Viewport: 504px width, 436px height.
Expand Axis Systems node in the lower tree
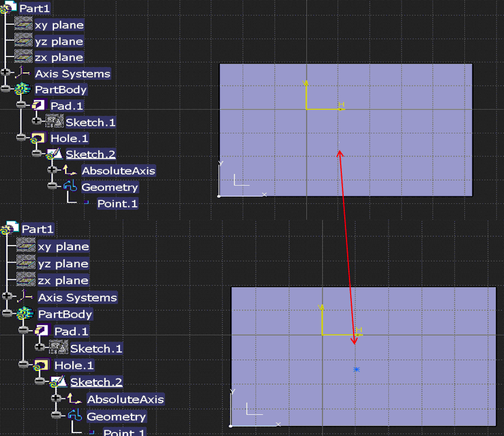tap(6, 296)
